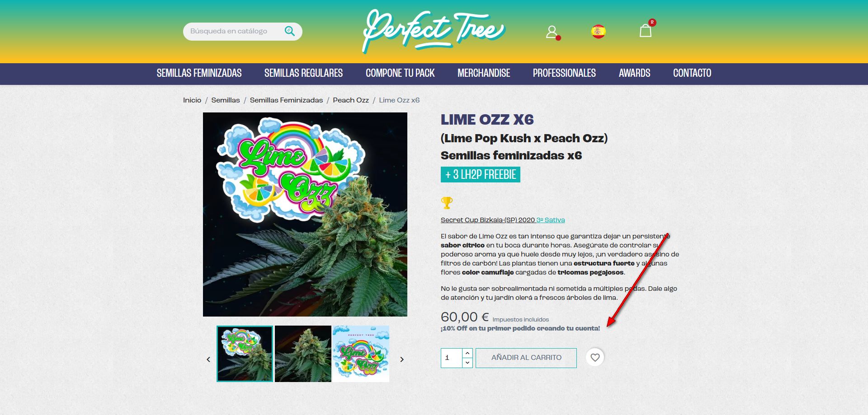
Task: Click the gold trophy award icon
Action: pyautogui.click(x=447, y=203)
